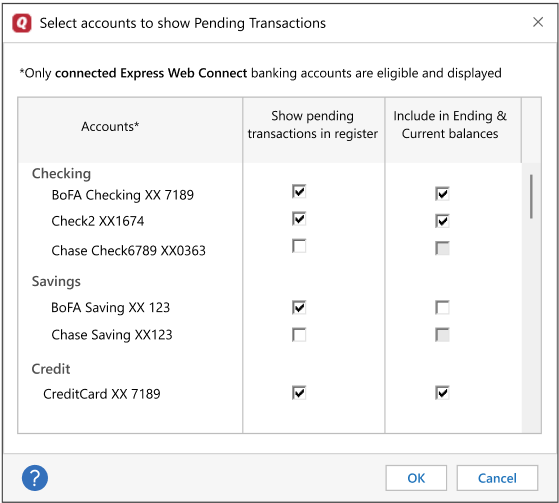Select the Credit group heading
This screenshot has width=559, height=503.
pyautogui.click(x=51, y=369)
